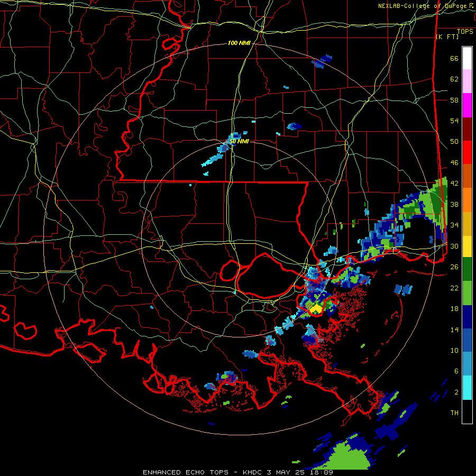Screen dimensions: 476x476
Task: Click the '50 NMI' range ring label
Action: (239, 141)
